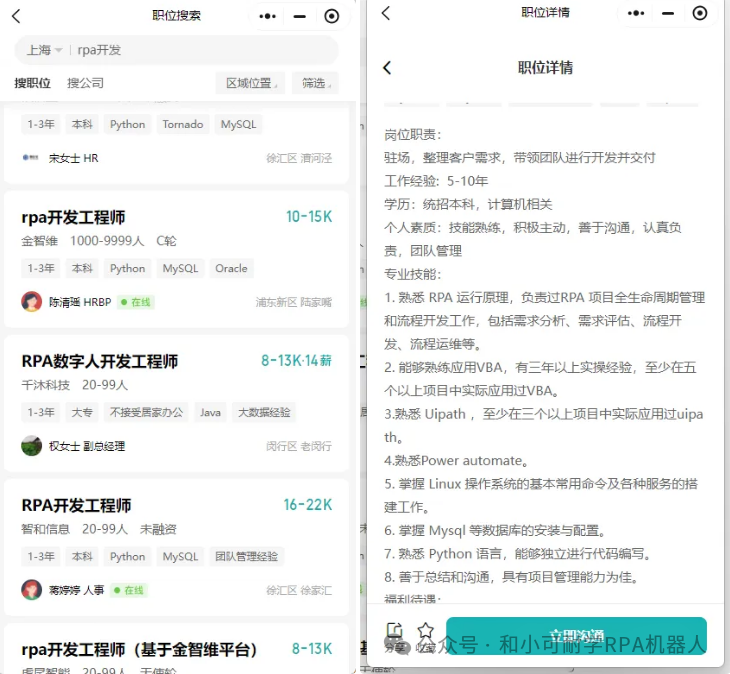
Task: Switch to the 搜职位 tab
Action: 32,83
